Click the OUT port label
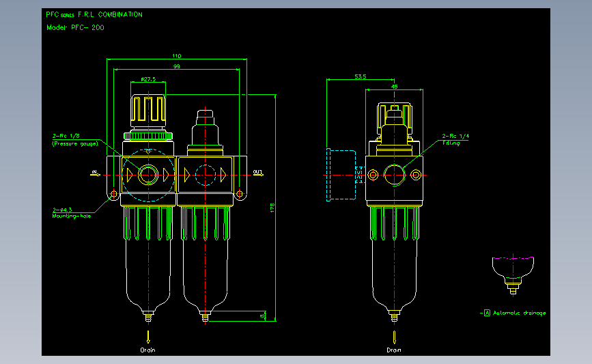 [258, 173]
